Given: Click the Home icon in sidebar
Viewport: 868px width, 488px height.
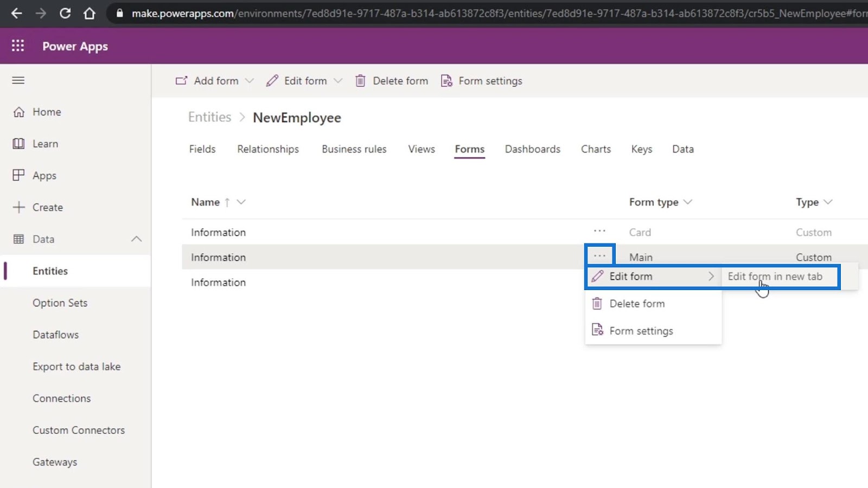Looking at the screenshot, I should [19, 112].
